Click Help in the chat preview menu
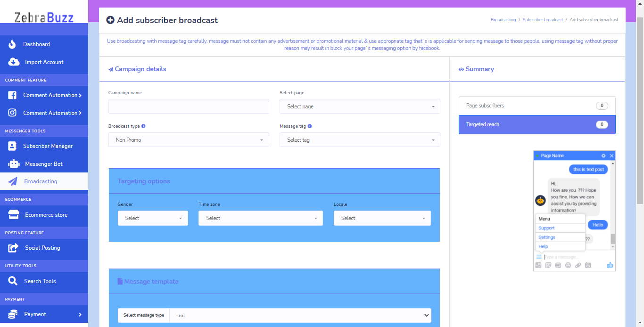644x327 pixels. click(x=560, y=246)
